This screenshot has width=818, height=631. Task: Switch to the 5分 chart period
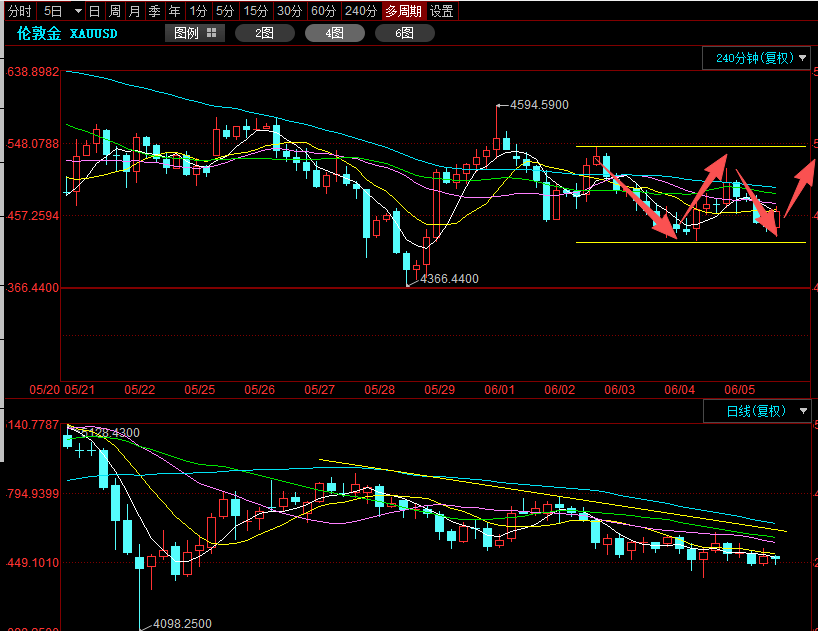pyautogui.click(x=225, y=11)
